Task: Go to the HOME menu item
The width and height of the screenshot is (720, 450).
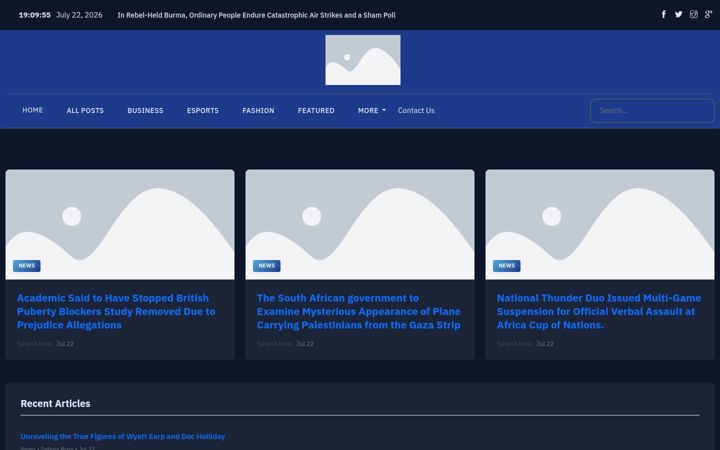Action: coord(33,110)
